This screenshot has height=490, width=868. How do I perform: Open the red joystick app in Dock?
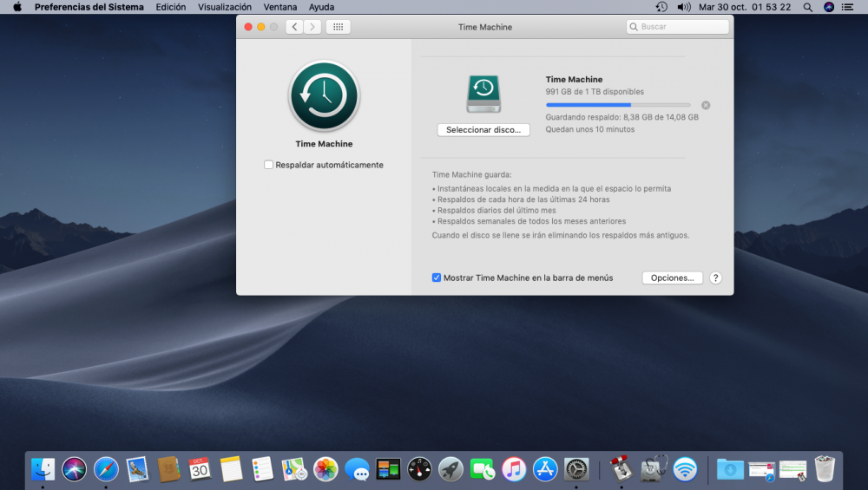(x=621, y=469)
